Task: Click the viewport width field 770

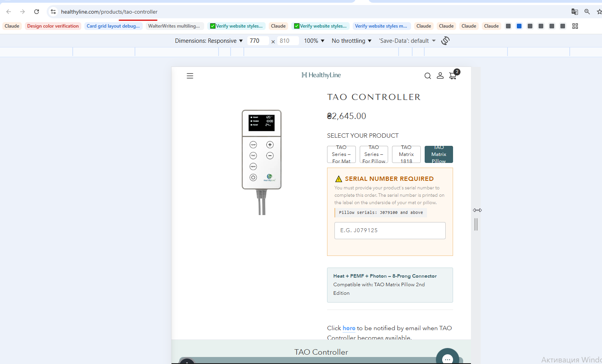Action: pos(258,41)
